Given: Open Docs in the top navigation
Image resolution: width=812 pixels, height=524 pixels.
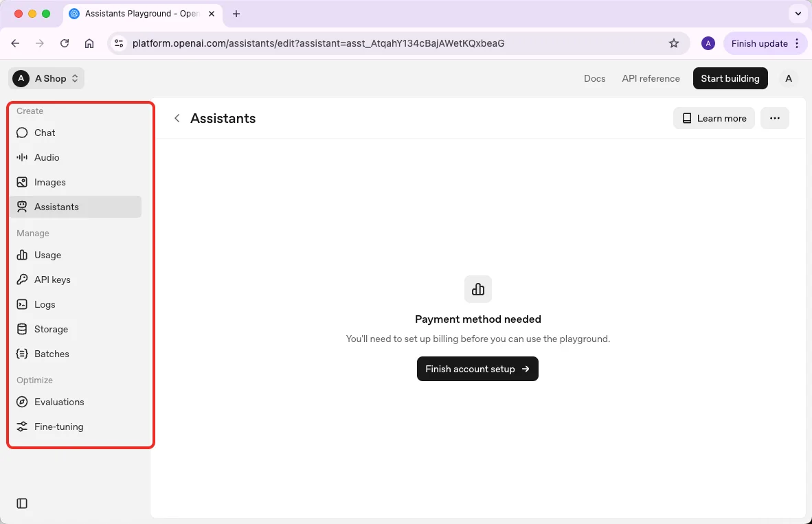Looking at the screenshot, I should (594, 78).
